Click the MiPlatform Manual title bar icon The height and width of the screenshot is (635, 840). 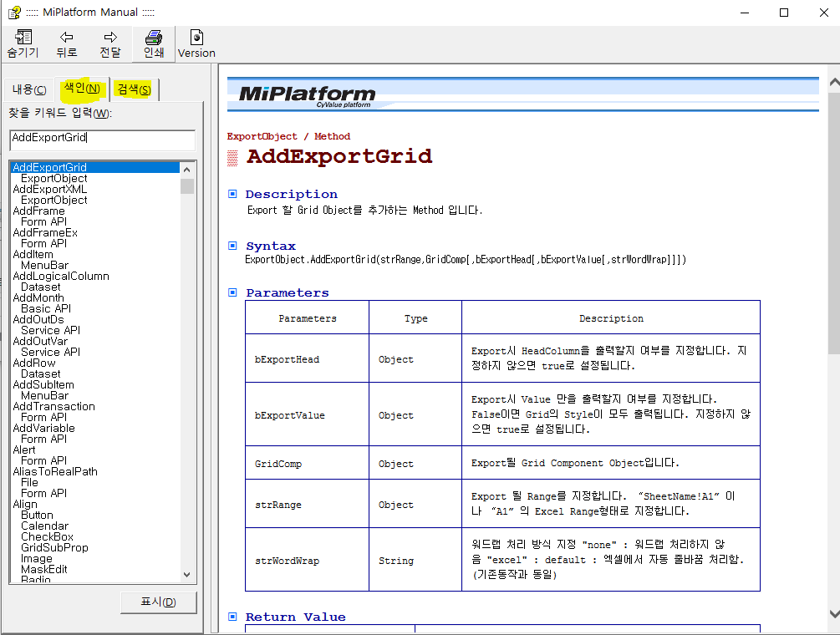click(14, 12)
